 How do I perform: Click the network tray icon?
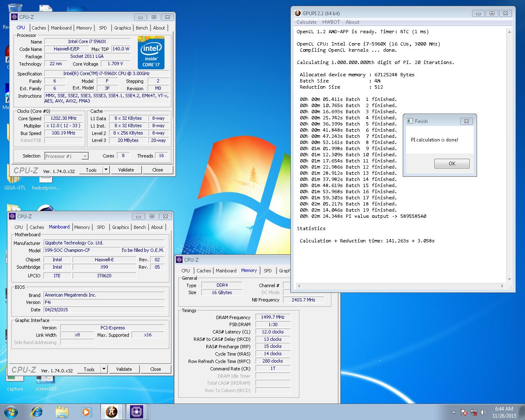[x=474, y=413]
